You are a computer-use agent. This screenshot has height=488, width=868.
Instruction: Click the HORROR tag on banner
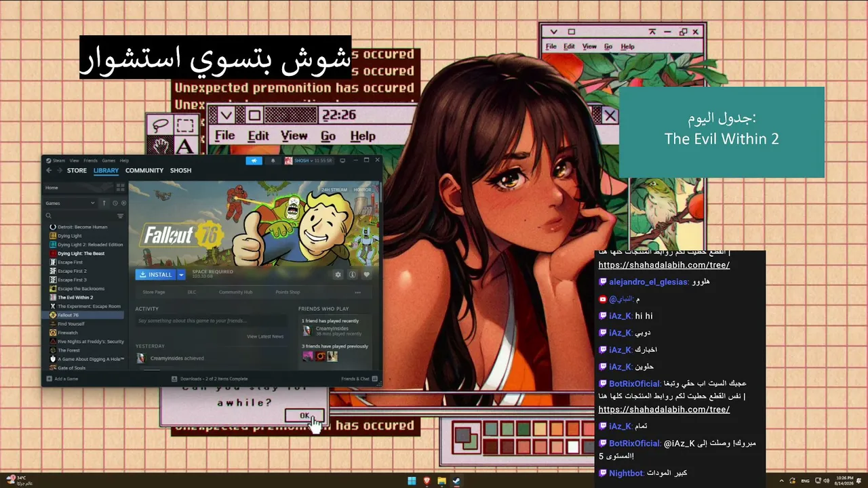363,190
